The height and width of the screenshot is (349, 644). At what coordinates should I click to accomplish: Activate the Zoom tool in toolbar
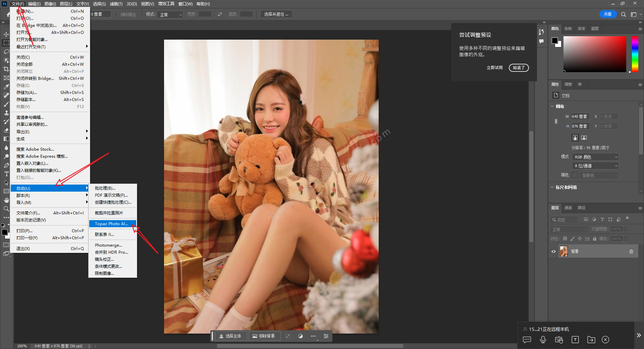coord(6,209)
